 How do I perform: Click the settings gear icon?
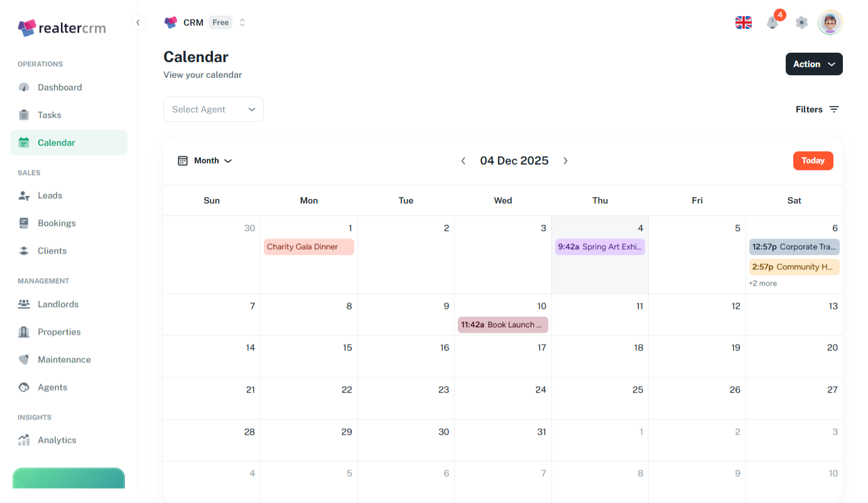tap(801, 23)
